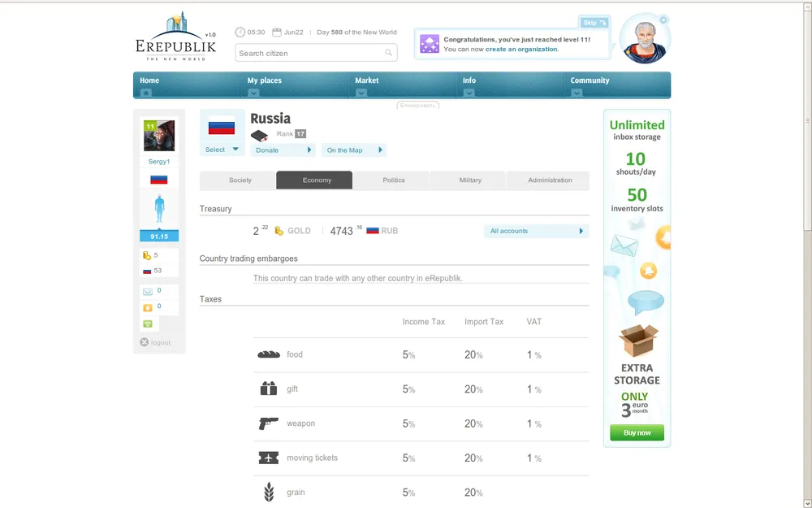Click the Skip button

pos(594,22)
